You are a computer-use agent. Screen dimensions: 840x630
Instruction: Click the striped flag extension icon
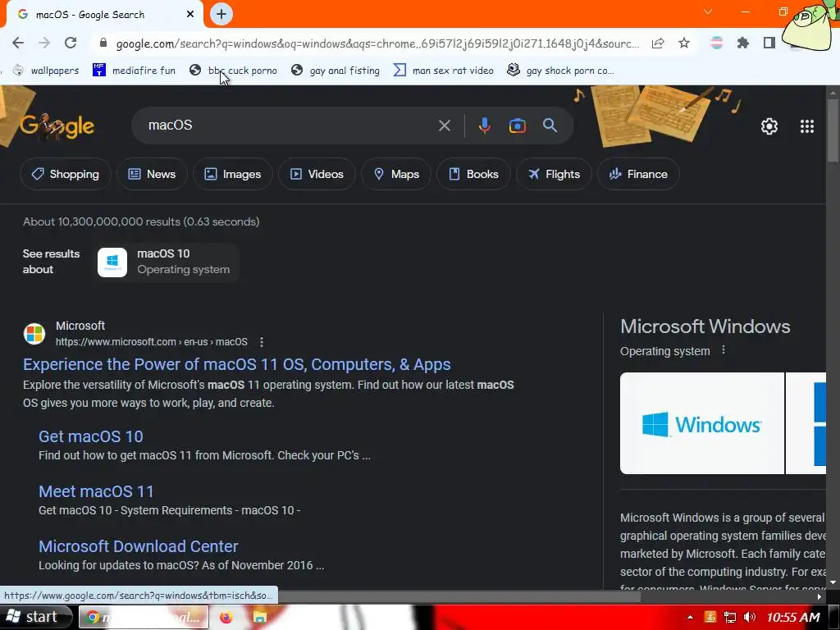tap(716, 43)
